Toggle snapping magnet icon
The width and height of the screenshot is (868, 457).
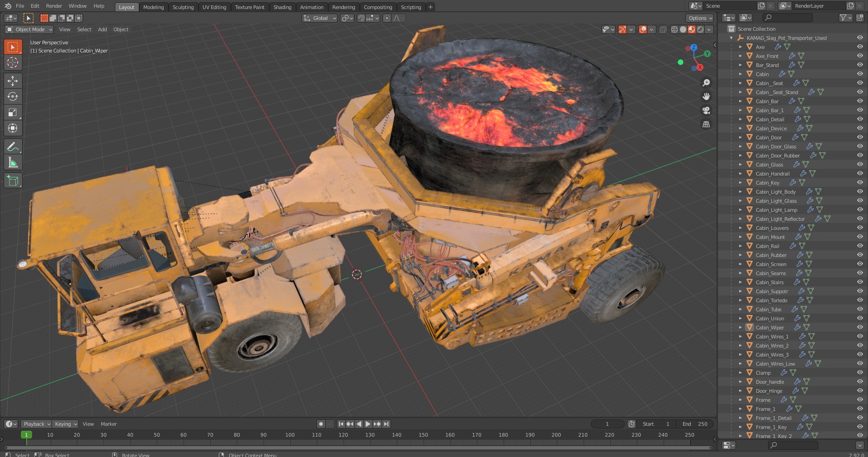pyautogui.click(x=361, y=18)
